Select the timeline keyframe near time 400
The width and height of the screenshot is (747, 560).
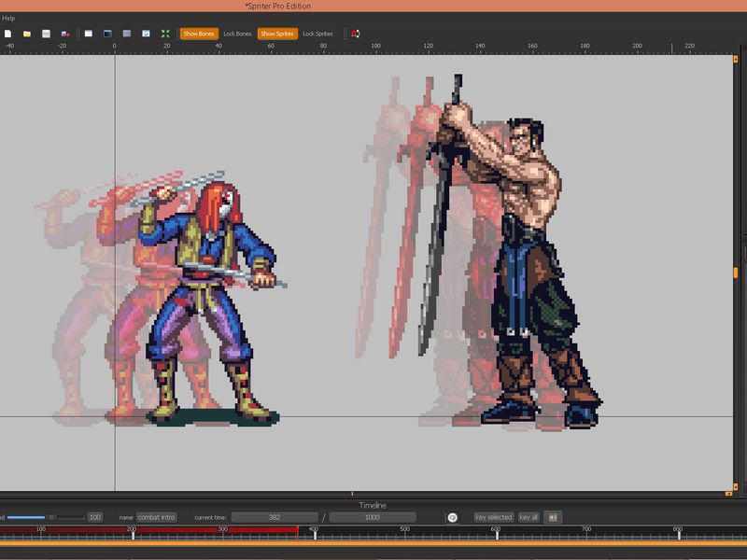point(315,535)
